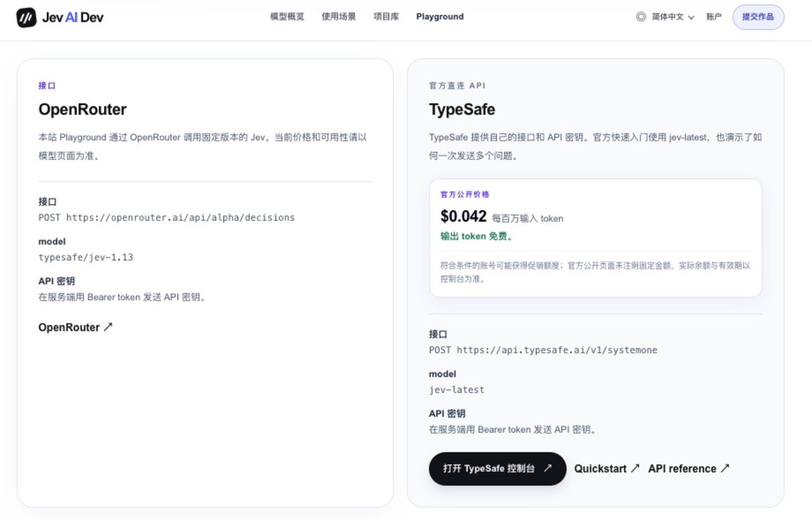Click the 输出 token 免费 text
Screen dimensions: 812x521
coord(477,237)
